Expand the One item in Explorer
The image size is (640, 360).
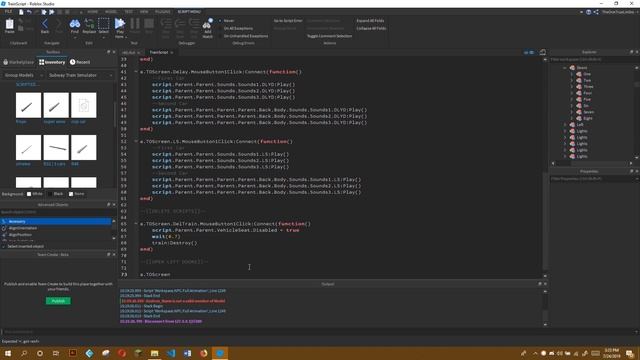click(571, 74)
